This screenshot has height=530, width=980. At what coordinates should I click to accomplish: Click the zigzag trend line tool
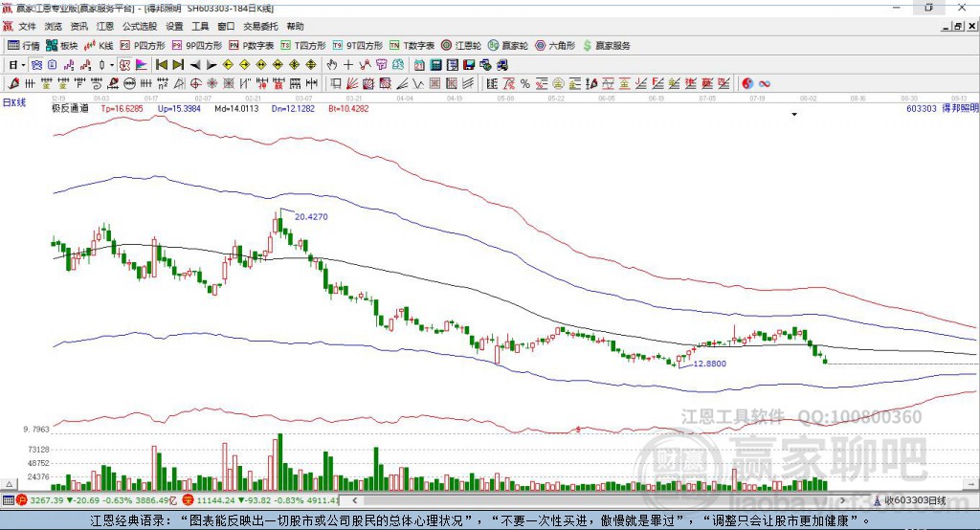tap(418, 84)
